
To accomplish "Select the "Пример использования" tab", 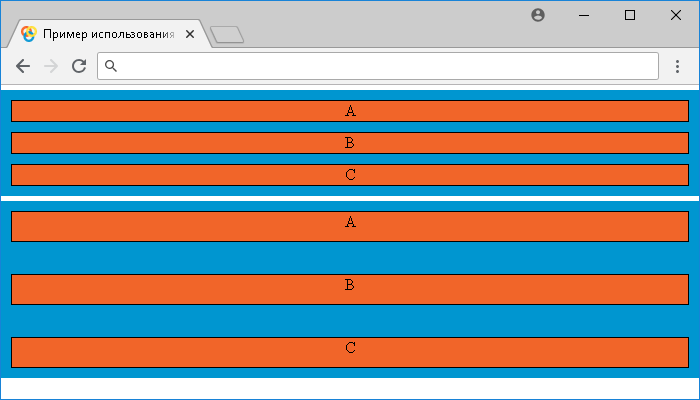I will click(x=108, y=34).
